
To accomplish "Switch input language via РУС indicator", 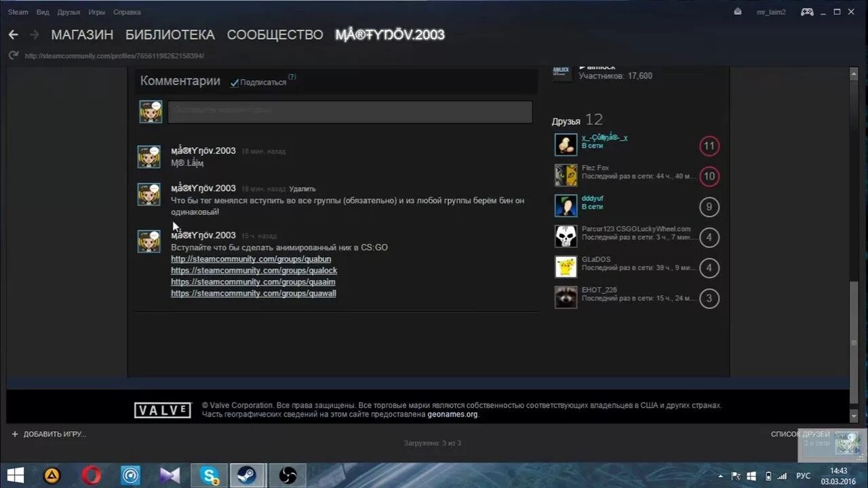I will [803, 476].
